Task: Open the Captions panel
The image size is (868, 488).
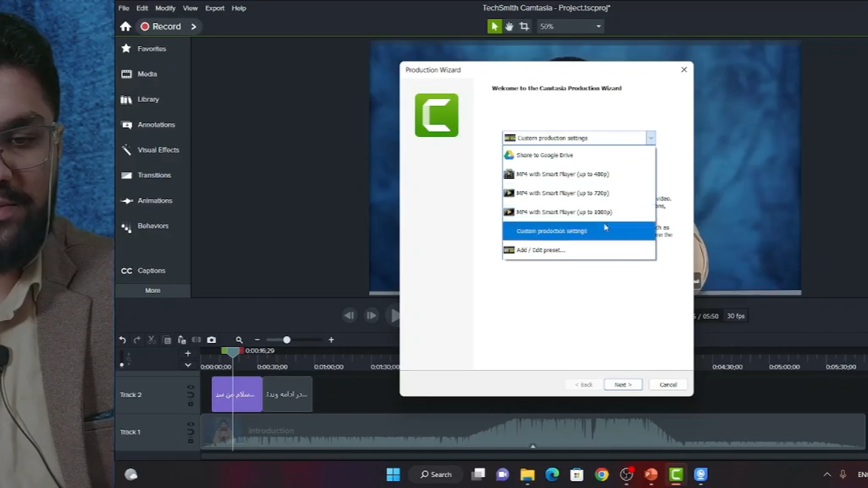Action: tap(151, 271)
